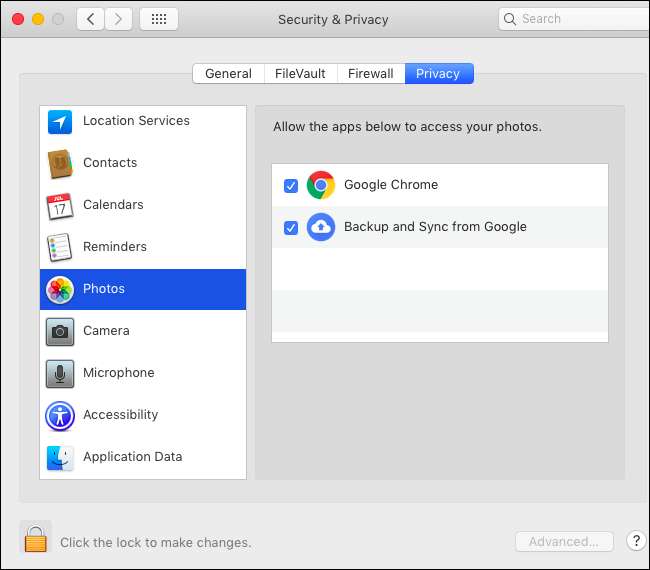Select the Camera icon in sidebar
The height and width of the screenshot is (570, 650).
coord(60,331)
